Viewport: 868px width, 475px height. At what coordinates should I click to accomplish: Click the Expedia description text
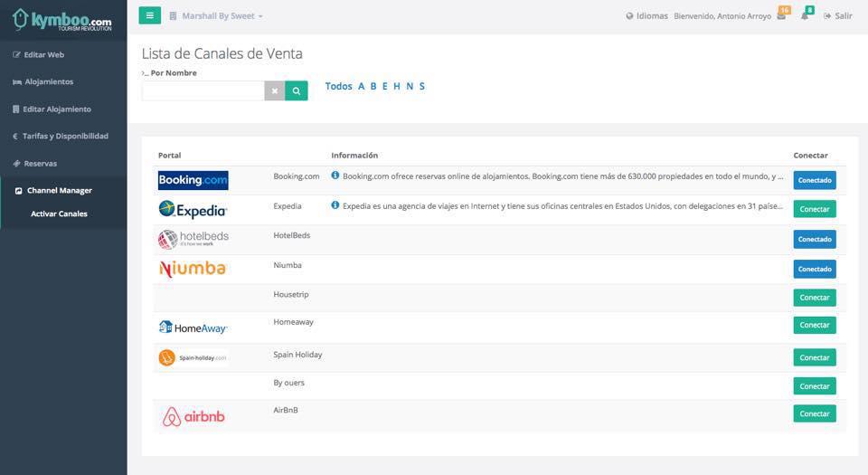coord(562,206)
